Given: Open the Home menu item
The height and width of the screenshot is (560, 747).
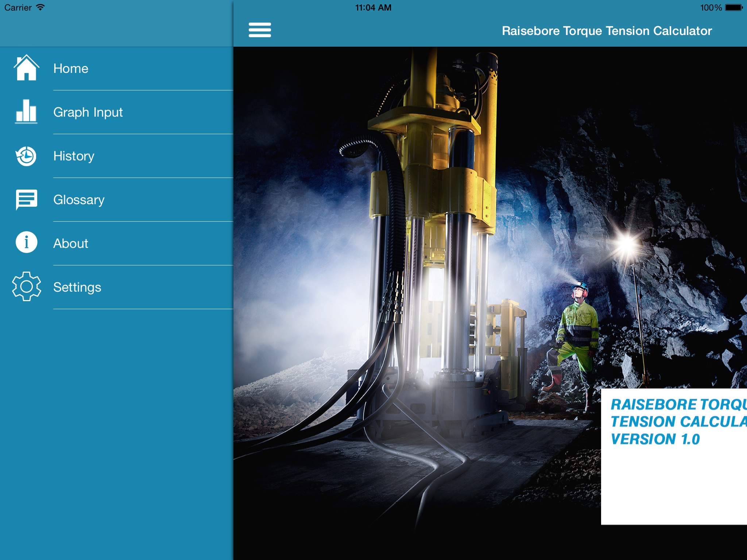Looking at the screenshot, I should coord(71,69).
